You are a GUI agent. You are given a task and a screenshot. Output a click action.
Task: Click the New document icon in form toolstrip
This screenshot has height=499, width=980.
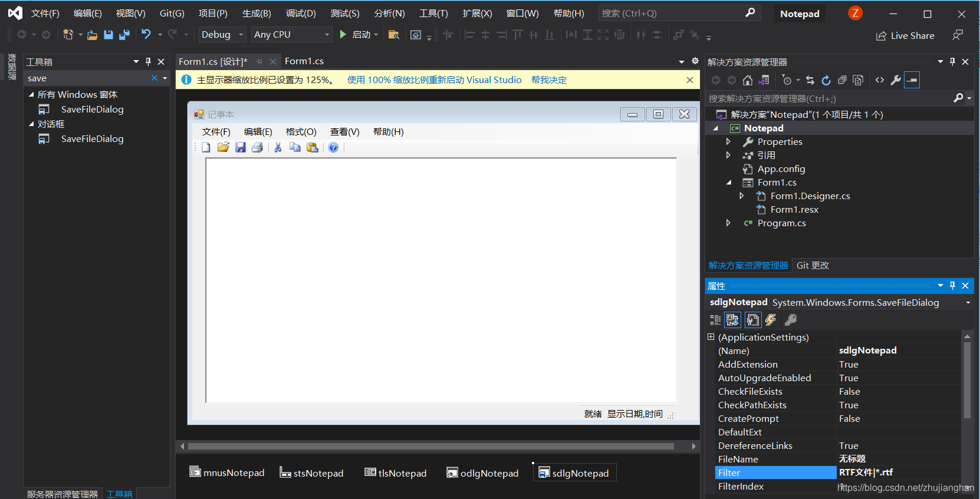pyautogui.click(x=206, y=147)
